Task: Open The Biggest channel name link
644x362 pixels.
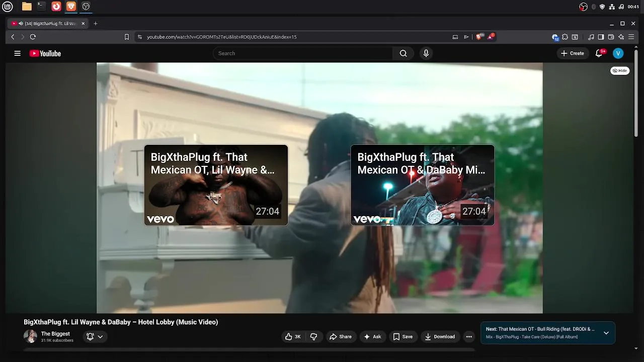Action: 55,334
